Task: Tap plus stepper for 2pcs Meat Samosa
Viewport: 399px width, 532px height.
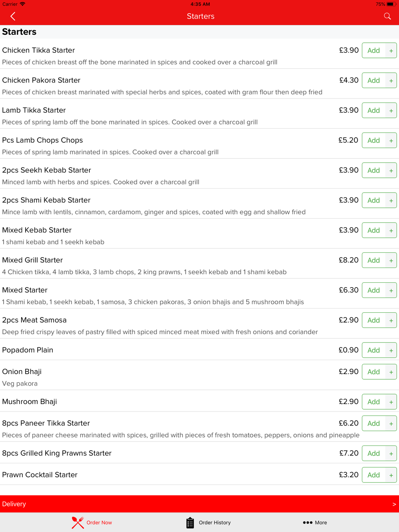Action: click(391, 320)
